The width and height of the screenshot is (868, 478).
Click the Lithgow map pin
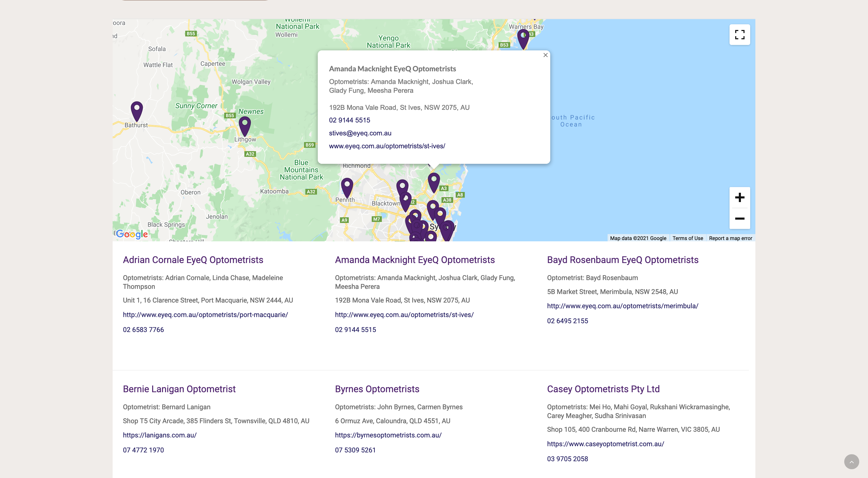click(x=245, y=126)
